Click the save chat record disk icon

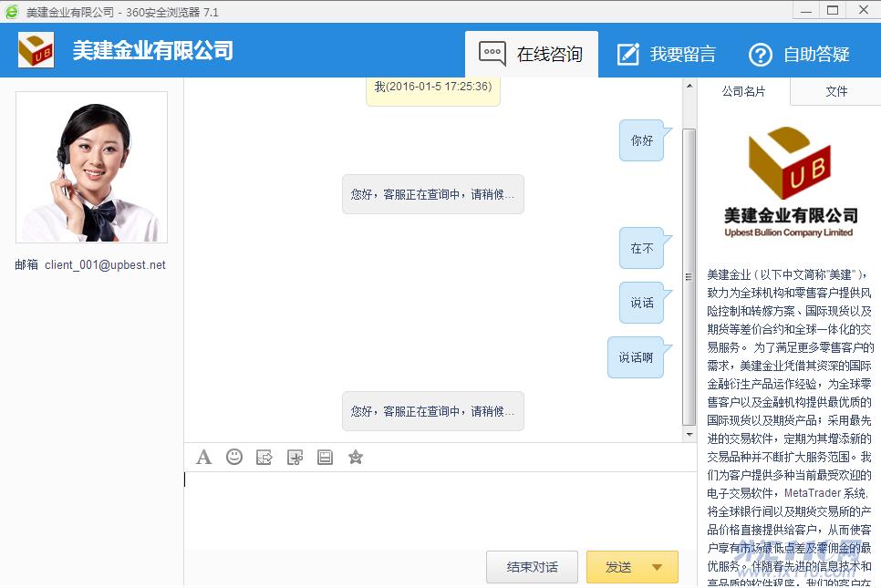[326, 458]
